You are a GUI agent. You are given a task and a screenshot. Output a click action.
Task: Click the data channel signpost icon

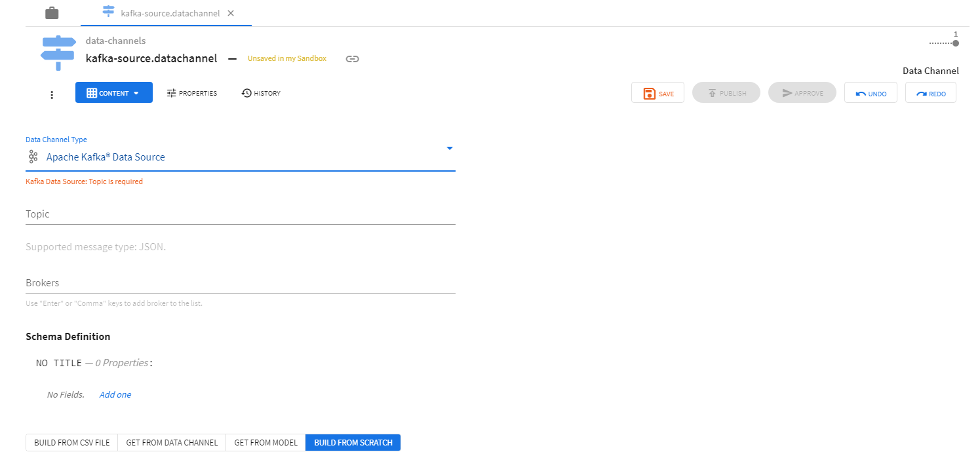58,52
